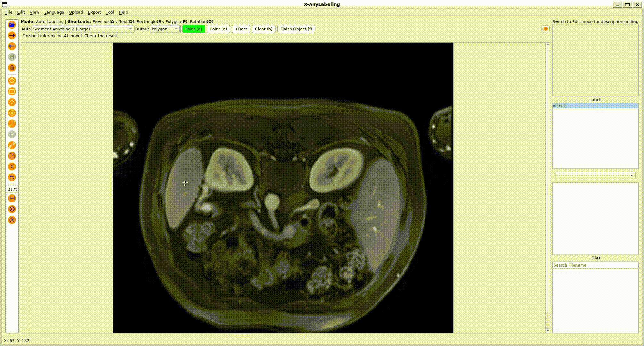Screen dimensions: 644x346
Task: Click the Finish Object (f) button
Action: click(296, 29)
